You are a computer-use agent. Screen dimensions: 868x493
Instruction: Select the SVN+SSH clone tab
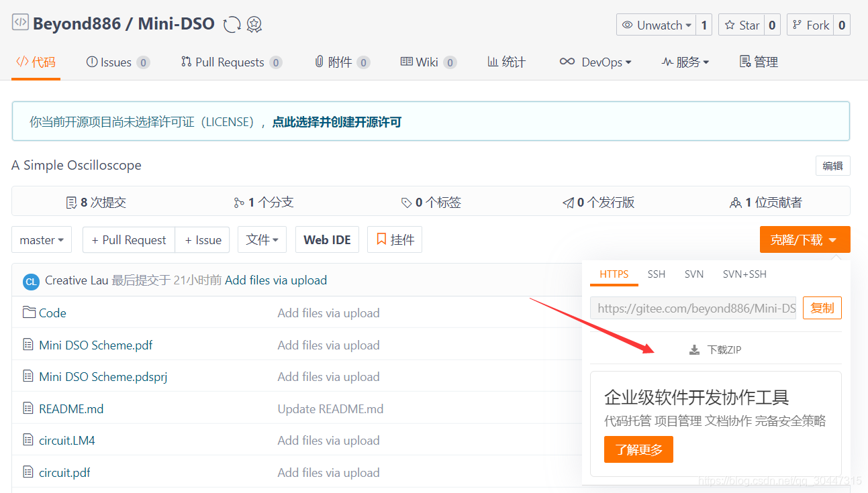point(744,274)
